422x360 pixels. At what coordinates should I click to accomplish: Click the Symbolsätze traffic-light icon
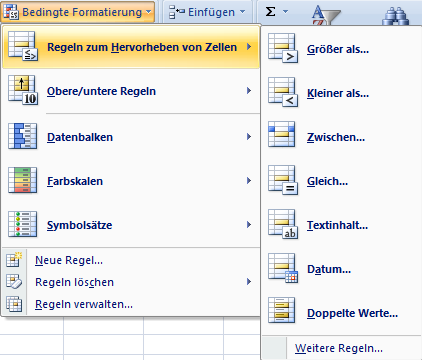[x=23, y=224]
